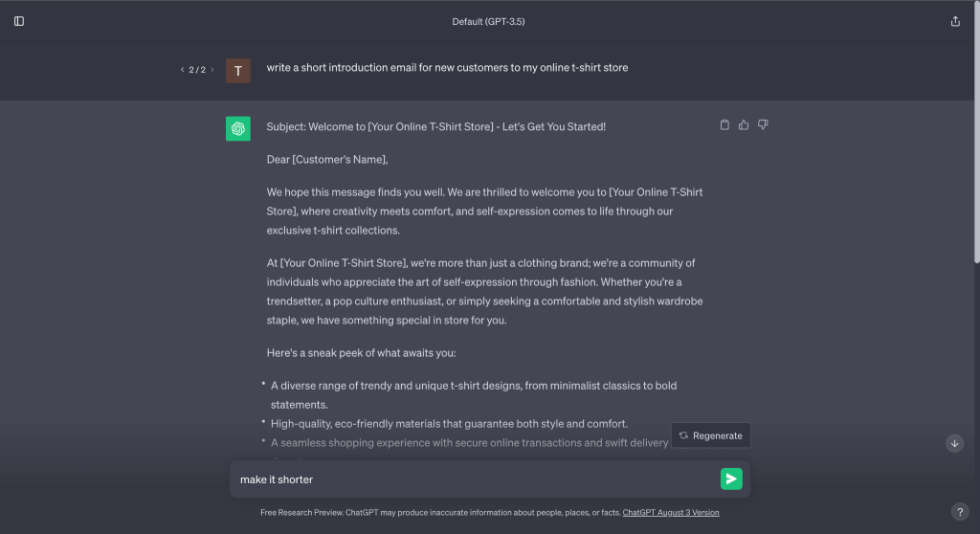Go to next response version arrow
The width and height of the screenshot is (980, 534).
pyautogui.click(x=212, y=70)
